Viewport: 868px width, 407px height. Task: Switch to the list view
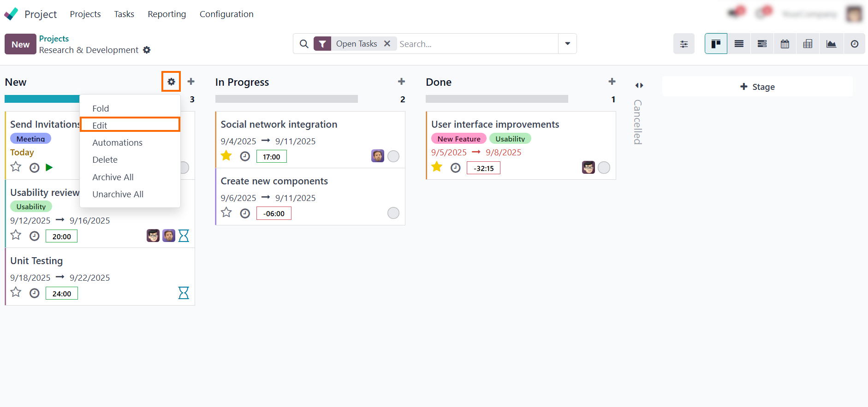[739, 44]
